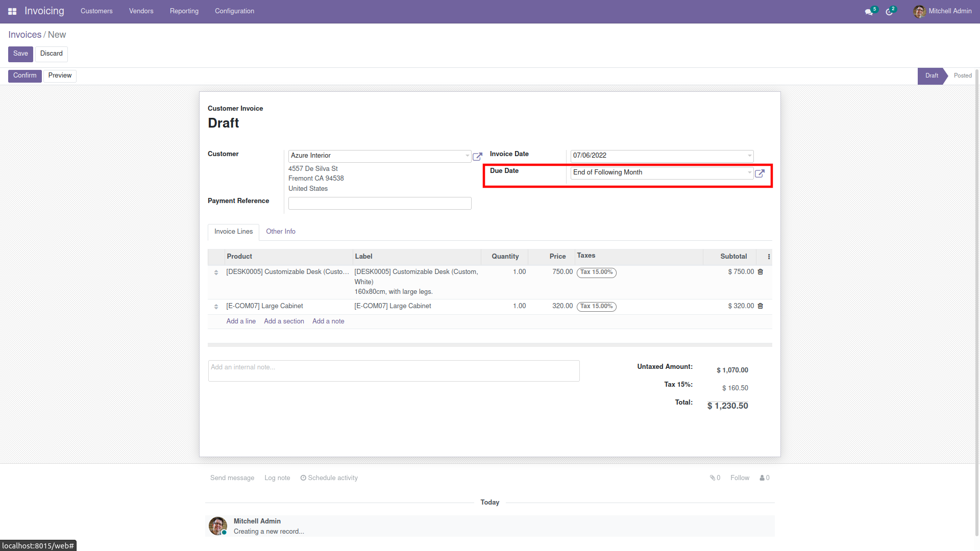This screenshot has width=980, height=551.
Task: Click the Posted status stage
Action: tap(962, 76)
